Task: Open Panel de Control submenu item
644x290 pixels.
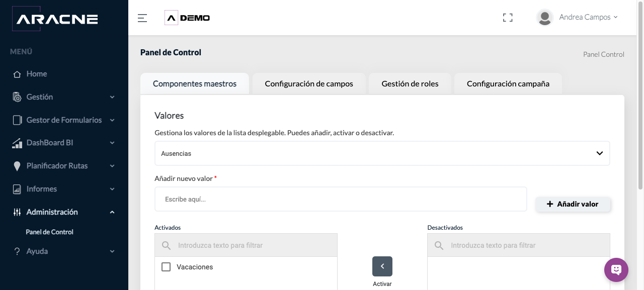Action: pyautogui.click(x=50, y=232)
